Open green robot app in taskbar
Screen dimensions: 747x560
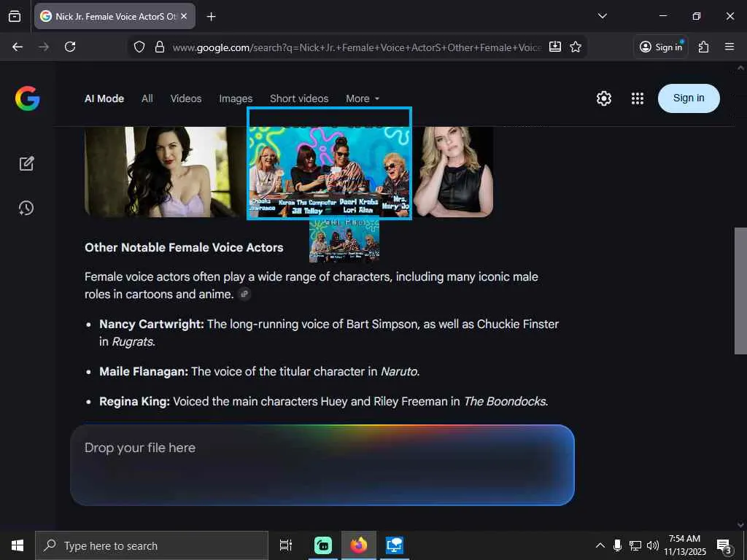point(323,545)
